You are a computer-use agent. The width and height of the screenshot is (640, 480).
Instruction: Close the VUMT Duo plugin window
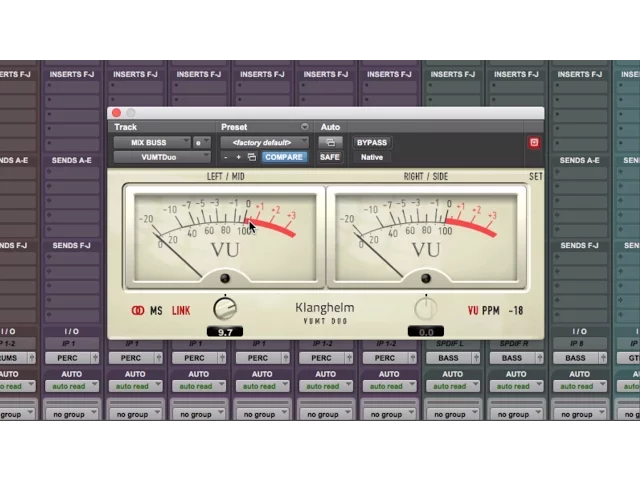[116, 113]
